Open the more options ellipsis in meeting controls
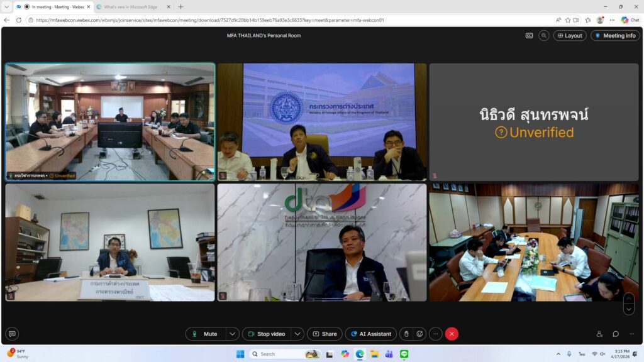Screen dimensions: 644x362 (x=435, y=334)
